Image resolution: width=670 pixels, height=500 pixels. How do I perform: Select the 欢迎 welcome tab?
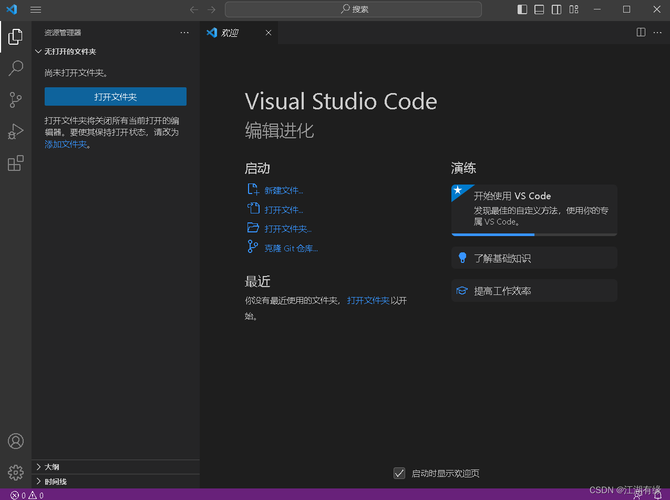coord(229,32)
